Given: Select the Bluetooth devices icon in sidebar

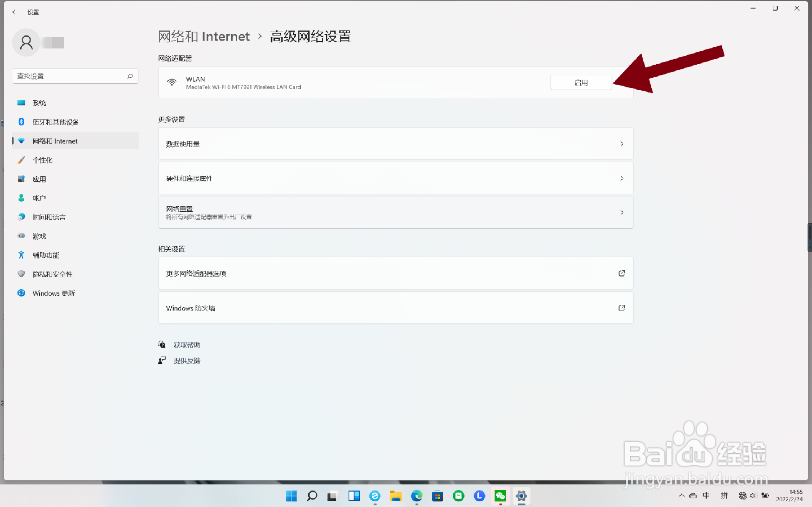Looking at the screenshot, I should 21,122.
